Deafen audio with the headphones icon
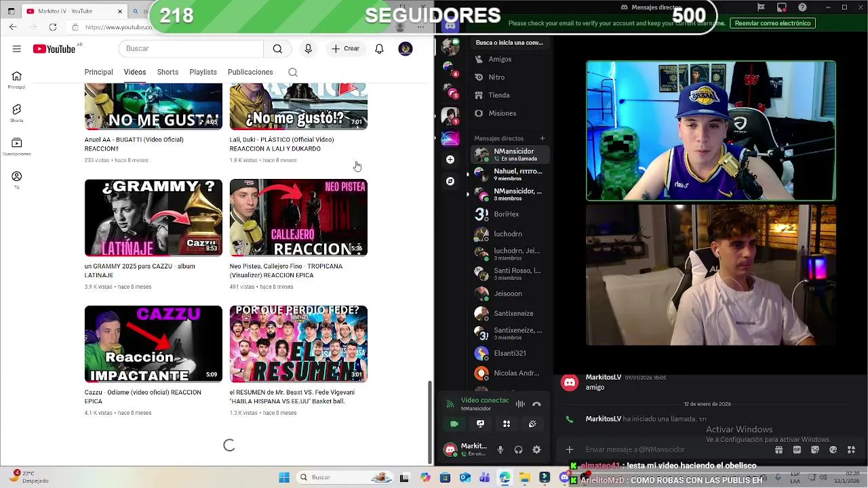The height and width of the screenshot is (488, 868). 519,449
